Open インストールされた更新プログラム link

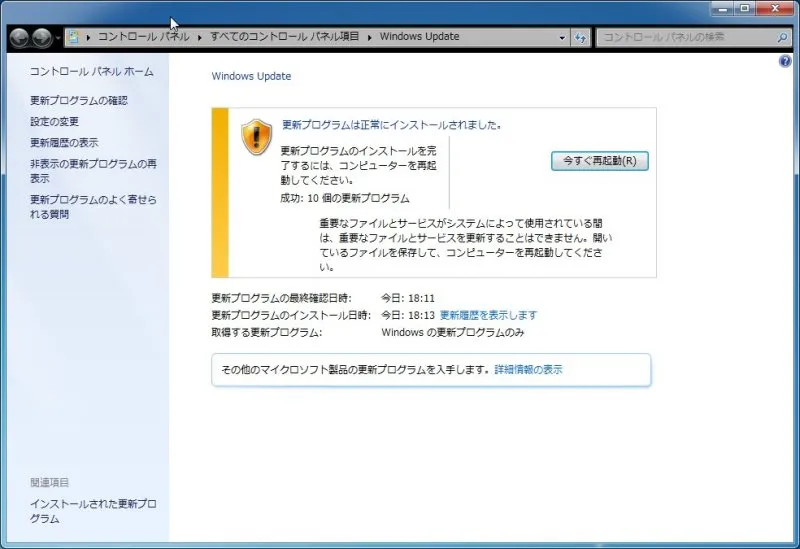point(93,511)
